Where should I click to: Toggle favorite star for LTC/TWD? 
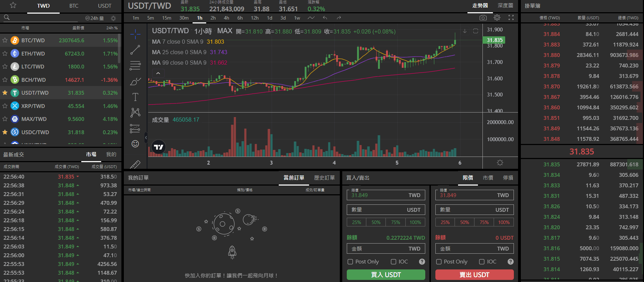point(5,66)
